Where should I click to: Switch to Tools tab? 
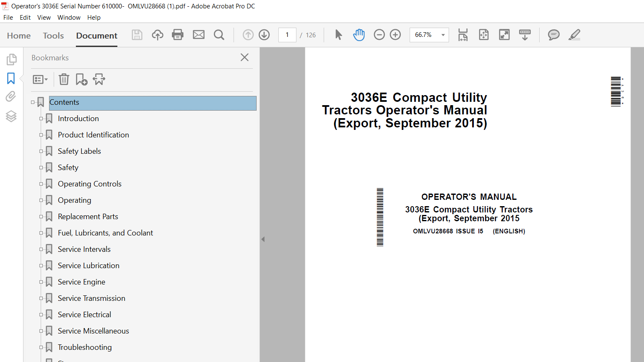(53, 36)
